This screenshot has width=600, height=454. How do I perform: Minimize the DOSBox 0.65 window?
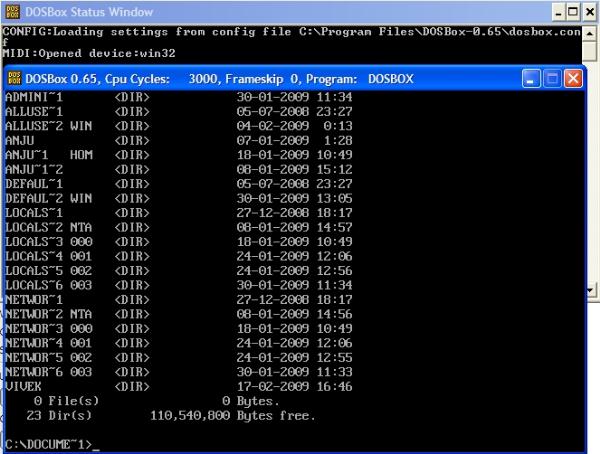[x=531, y=78]
